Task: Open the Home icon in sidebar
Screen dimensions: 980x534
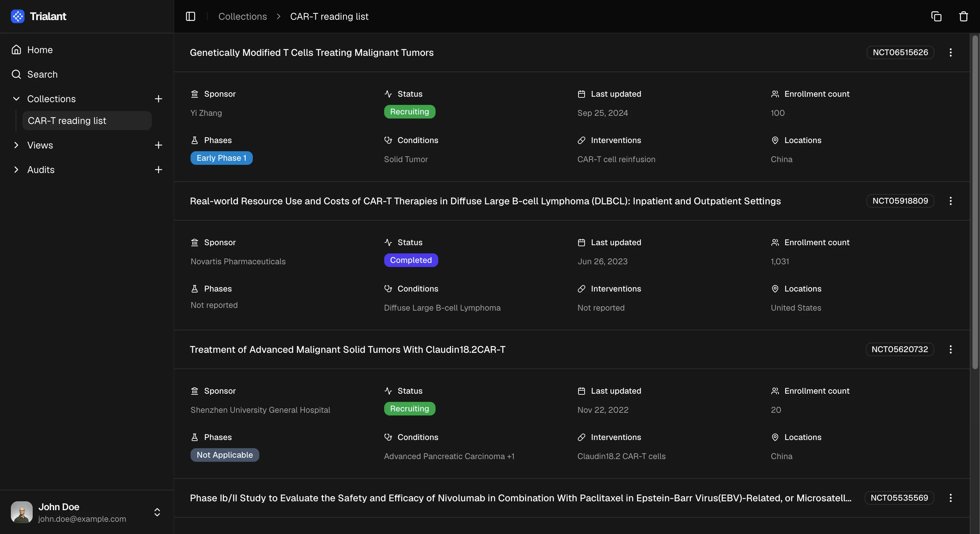Action: pyautogui.click(x=16, y=49)
